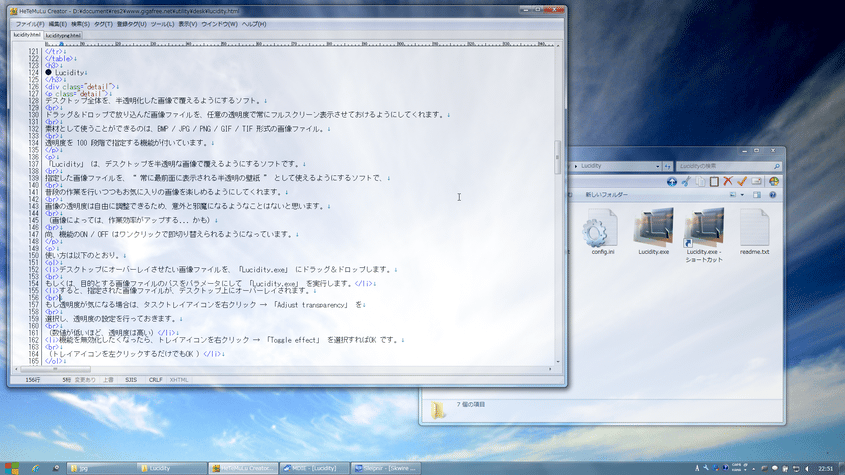Open the 表示(V) menu

click(188, 24)
